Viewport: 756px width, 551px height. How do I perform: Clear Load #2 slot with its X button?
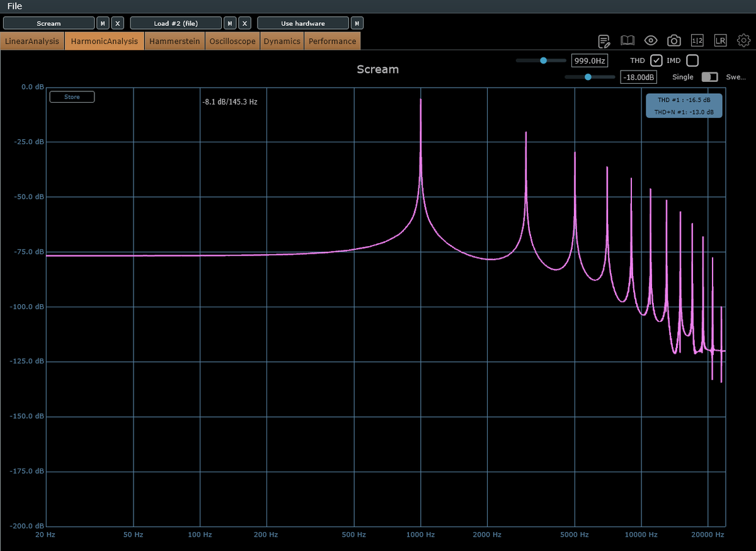point(245,23)
